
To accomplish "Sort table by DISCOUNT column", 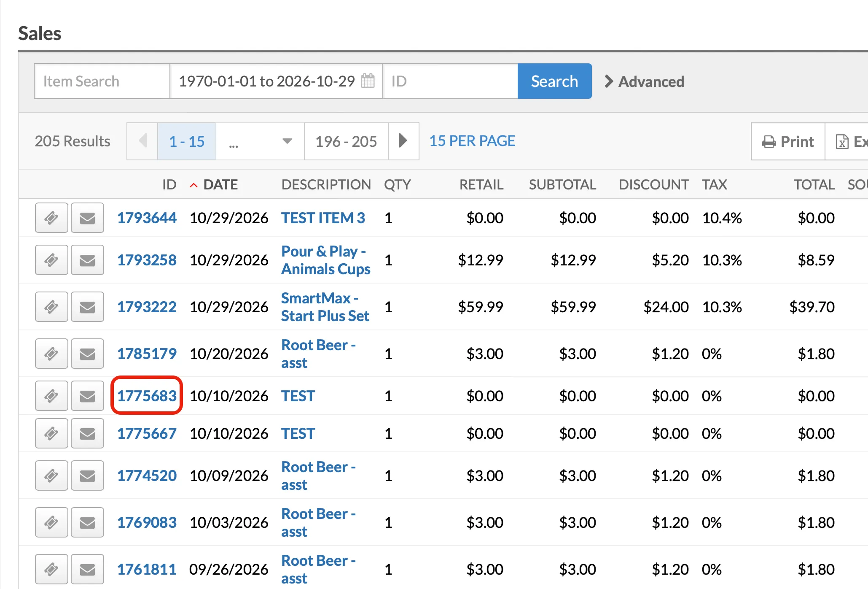I will tap(653, 184).
